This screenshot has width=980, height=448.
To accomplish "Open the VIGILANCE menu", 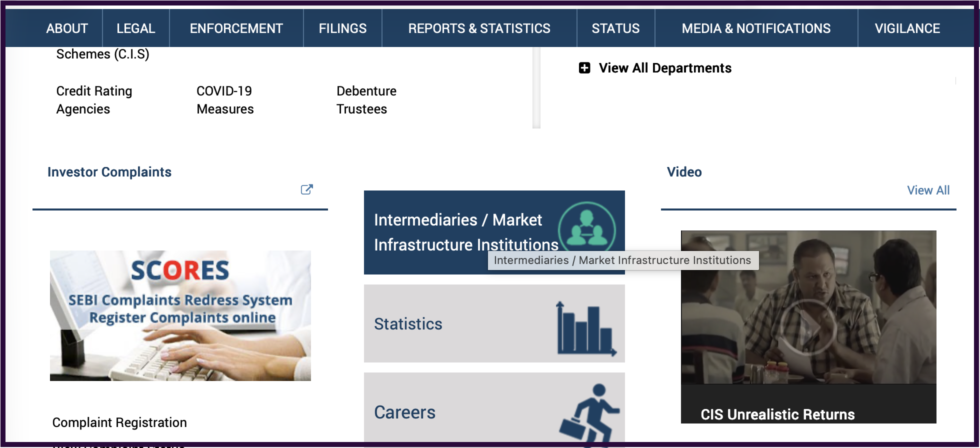I will point(907,28).
